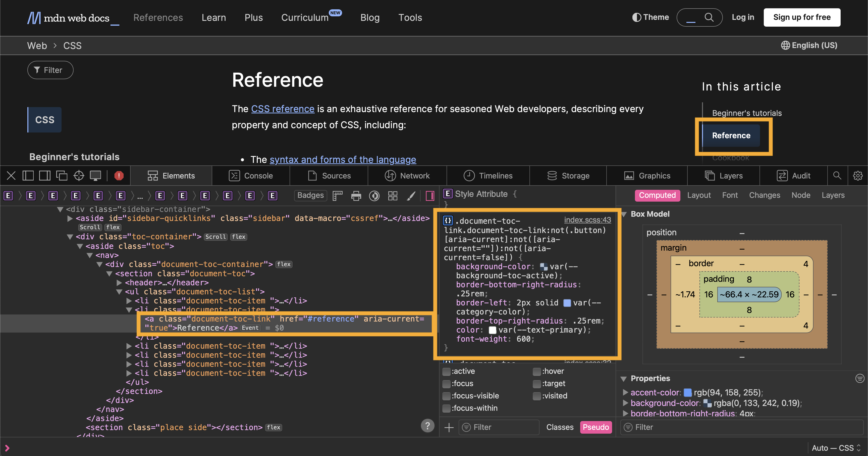
Task: Expand the sidebar-quicklinks aside node
Action: click(x=70, y=218)
